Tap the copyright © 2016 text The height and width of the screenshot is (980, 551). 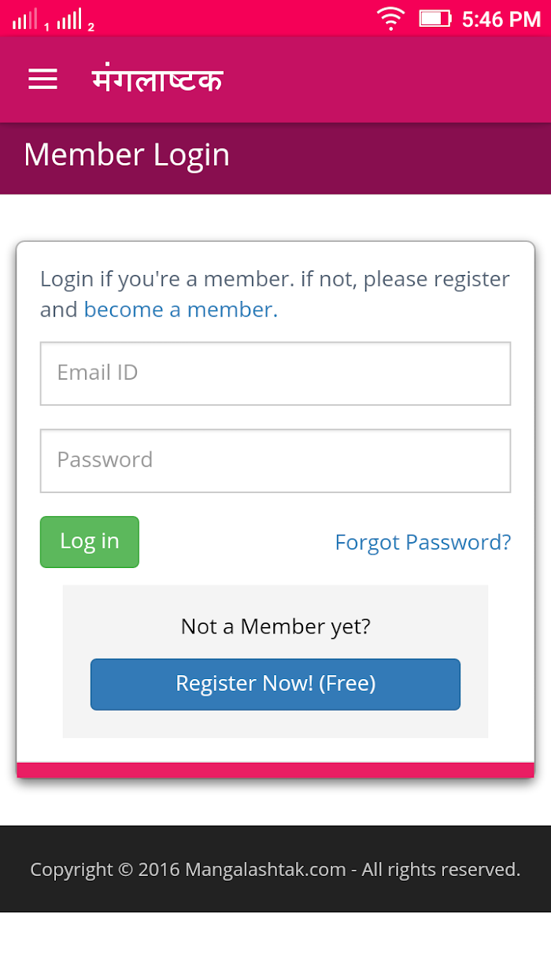(105, 870)
